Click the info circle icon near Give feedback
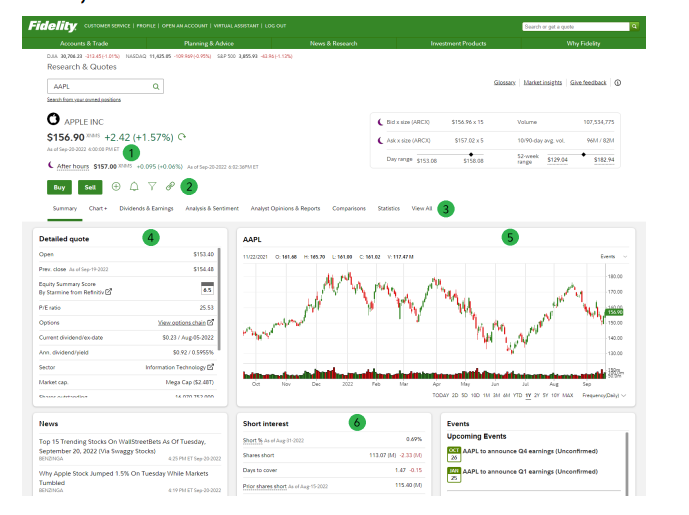The height and width of the screenshot is (515, 689). click(617, 83)
